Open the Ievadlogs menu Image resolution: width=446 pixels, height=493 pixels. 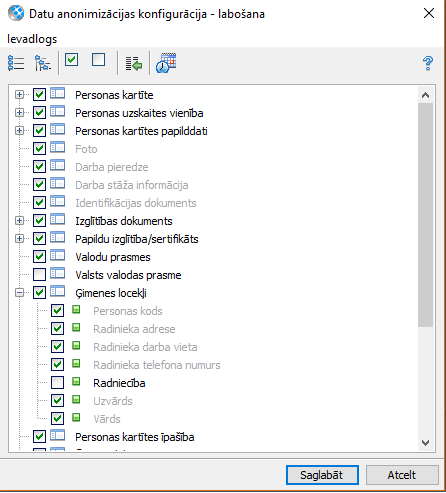tap(32, 39)
